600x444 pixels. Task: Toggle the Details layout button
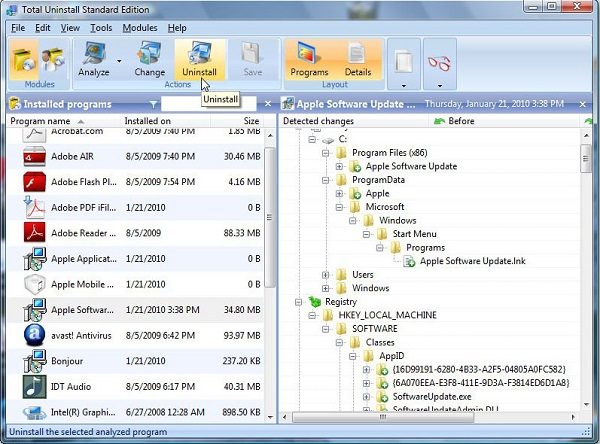click(358, 59)
